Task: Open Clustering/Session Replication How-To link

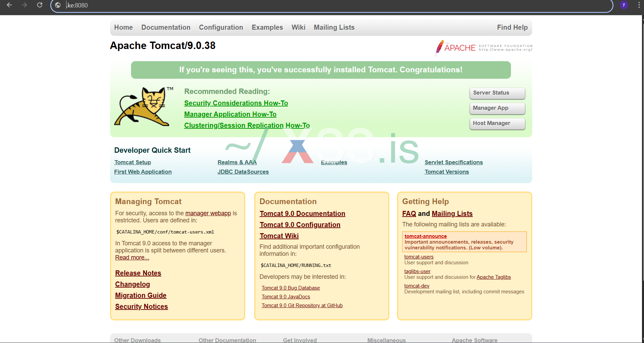Action: tap(247, 125)
